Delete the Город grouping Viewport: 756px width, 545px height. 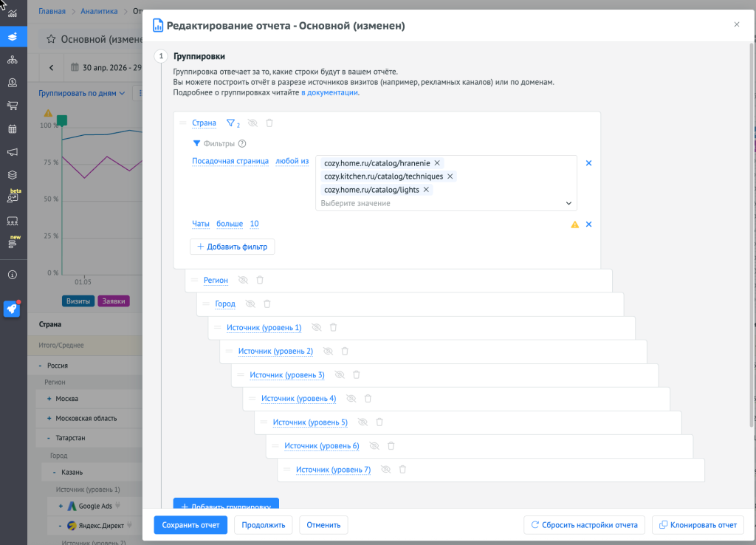[267, 304]
